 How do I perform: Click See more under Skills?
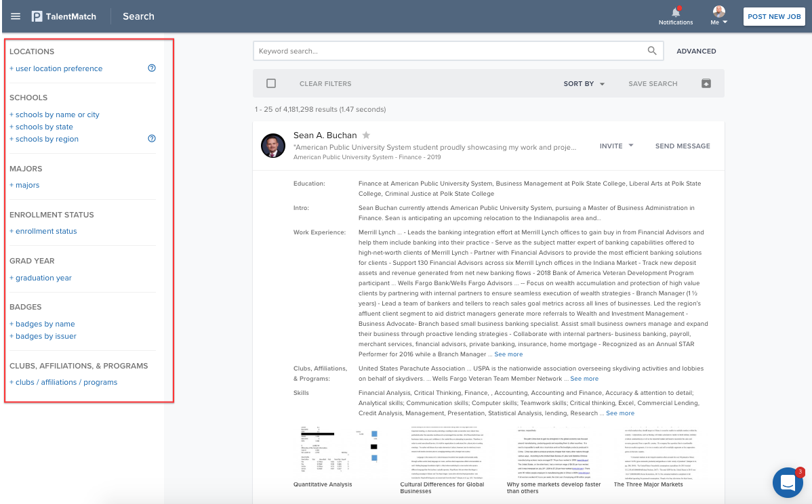(x=620, y=413)
